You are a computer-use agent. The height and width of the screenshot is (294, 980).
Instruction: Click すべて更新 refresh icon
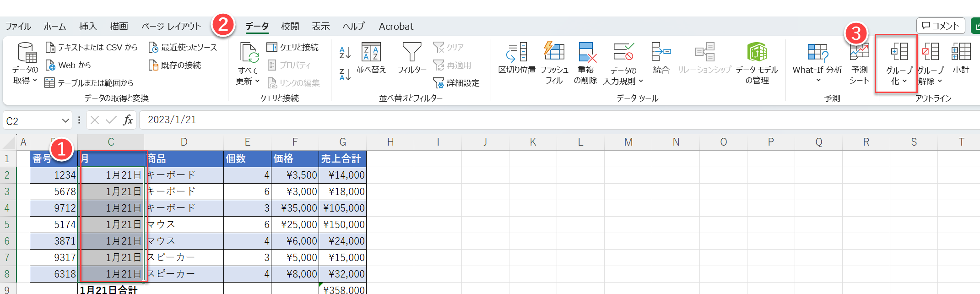coord(249,53)
